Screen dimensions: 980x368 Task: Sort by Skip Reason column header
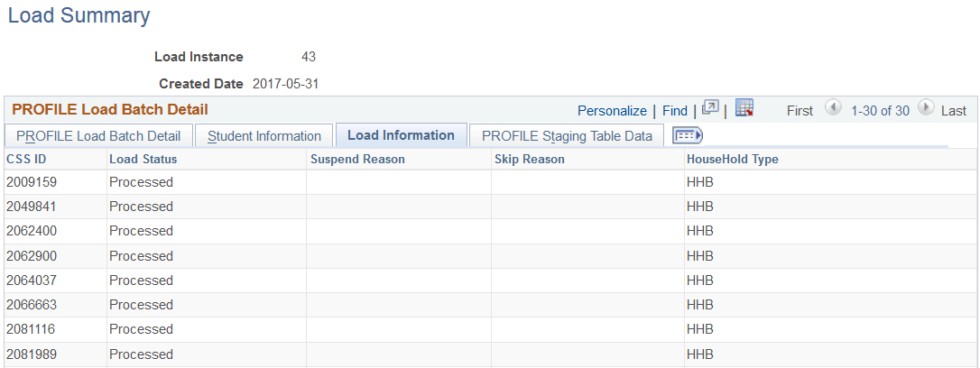click(x=530, y=160)
